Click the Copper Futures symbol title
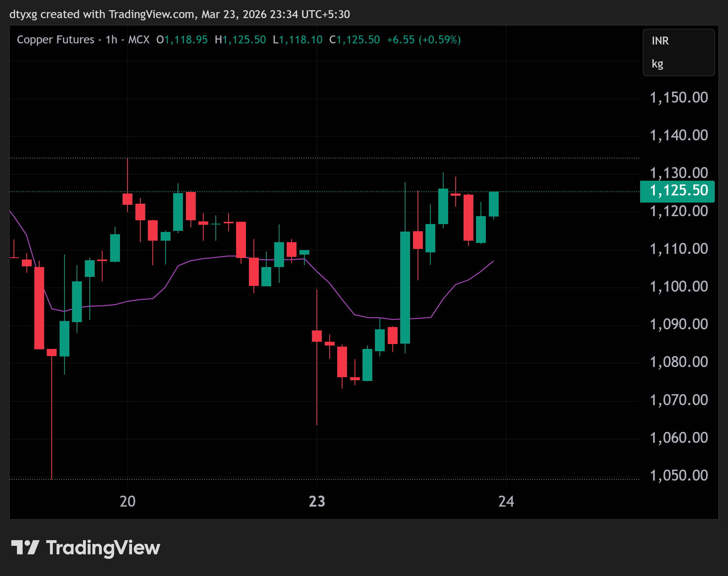This screenshot has width=728, height=576. click(x=55, y=40)
